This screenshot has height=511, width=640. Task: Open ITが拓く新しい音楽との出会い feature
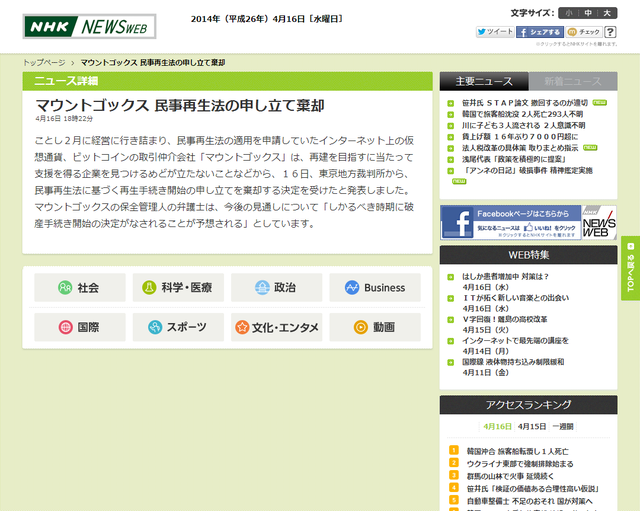(x=515, y=298)
